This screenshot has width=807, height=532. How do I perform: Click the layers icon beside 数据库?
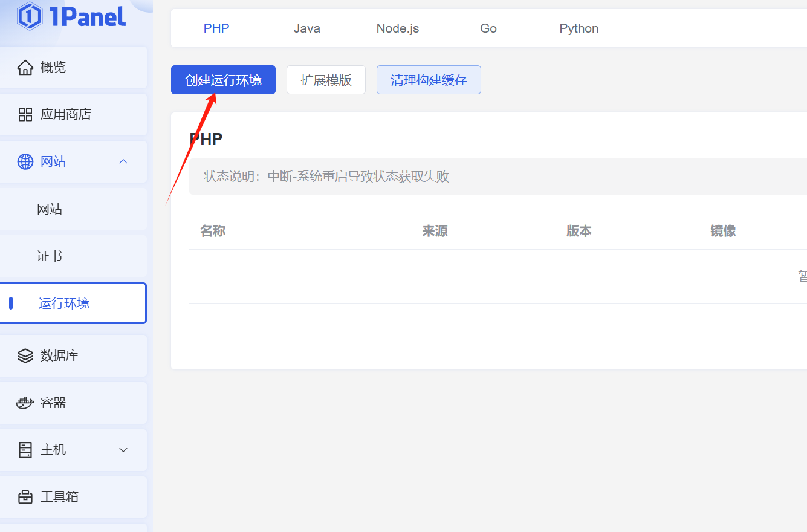click(x=25, y=355)
